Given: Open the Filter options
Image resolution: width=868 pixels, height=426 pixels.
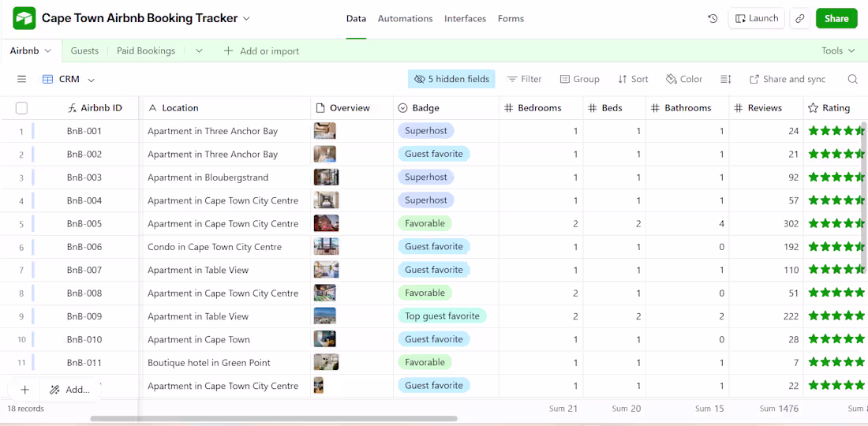Looking at the screenshot, I should [524, 79].
